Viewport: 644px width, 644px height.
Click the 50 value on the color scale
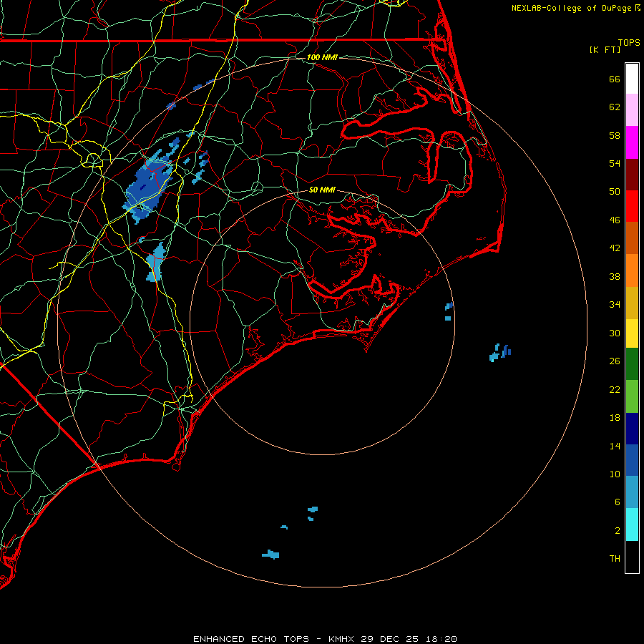(x=615, y=192)
